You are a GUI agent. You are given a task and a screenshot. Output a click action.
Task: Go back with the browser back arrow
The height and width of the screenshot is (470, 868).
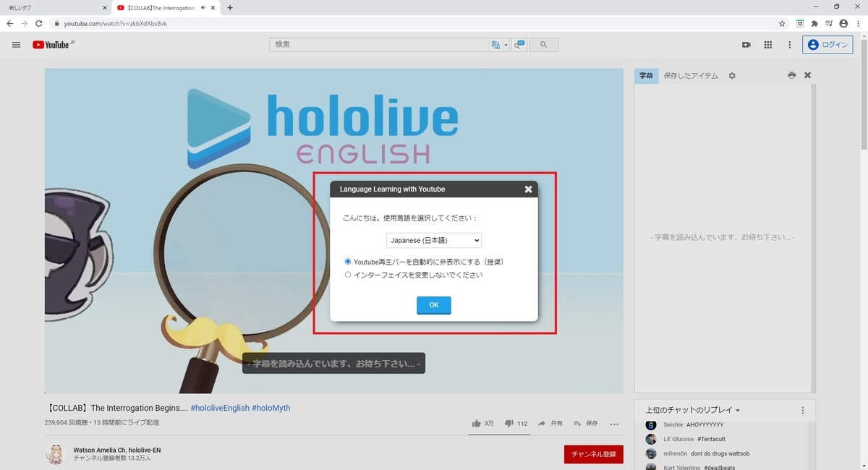click(x=10, y=23)
